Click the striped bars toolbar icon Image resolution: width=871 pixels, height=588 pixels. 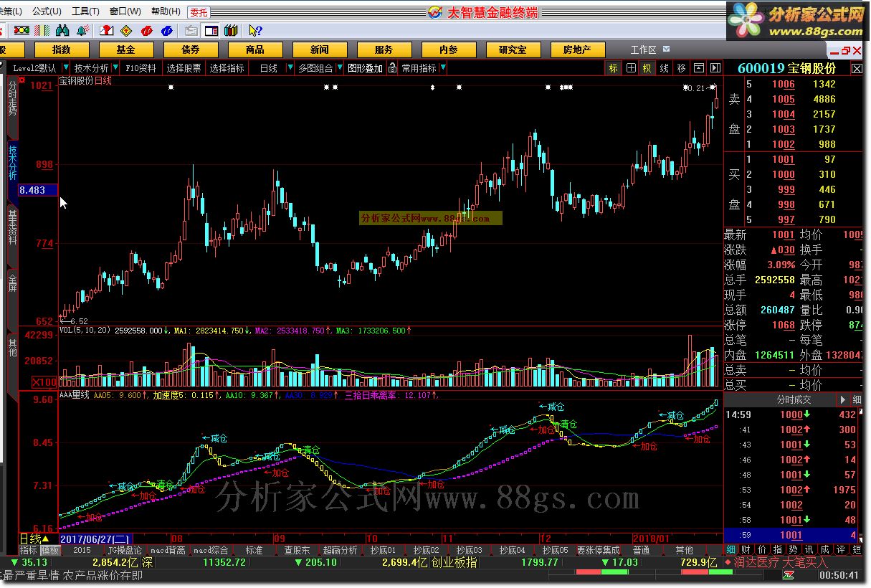(42, 31)
